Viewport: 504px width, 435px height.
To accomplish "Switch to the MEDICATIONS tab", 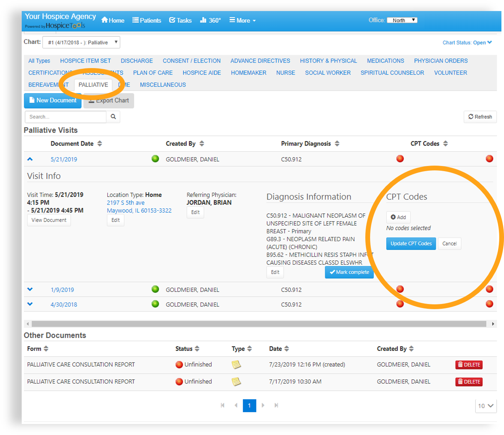I will point(385,61).
